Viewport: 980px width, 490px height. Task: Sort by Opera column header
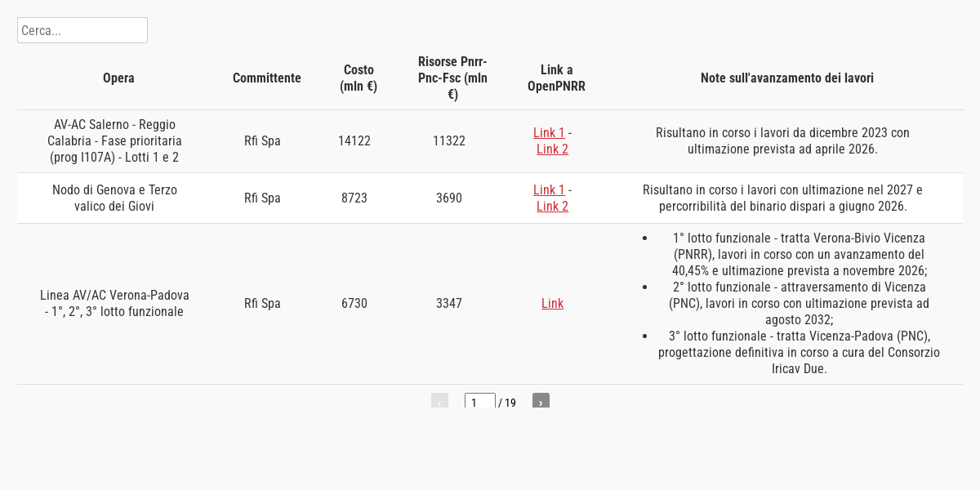coord(118,78)
